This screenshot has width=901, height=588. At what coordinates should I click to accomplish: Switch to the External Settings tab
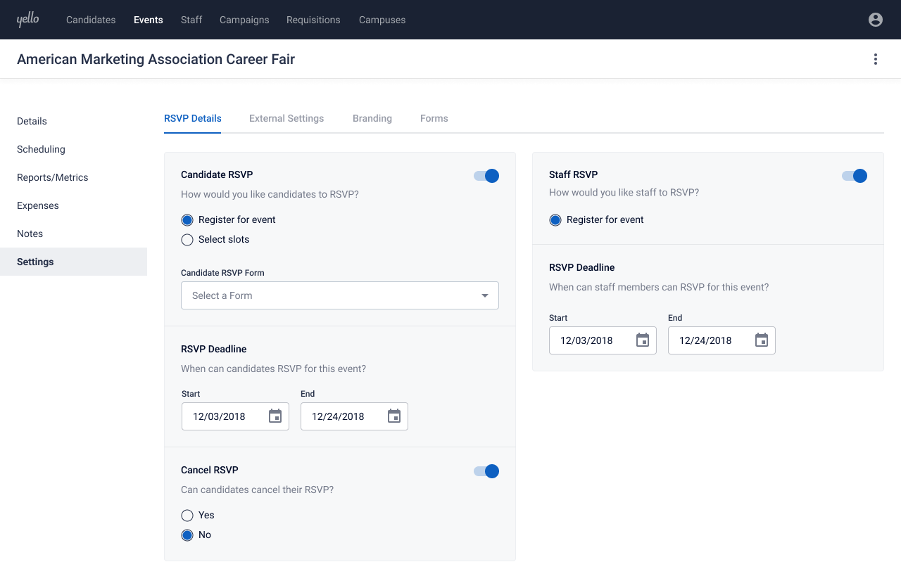[x=286, y=118]
